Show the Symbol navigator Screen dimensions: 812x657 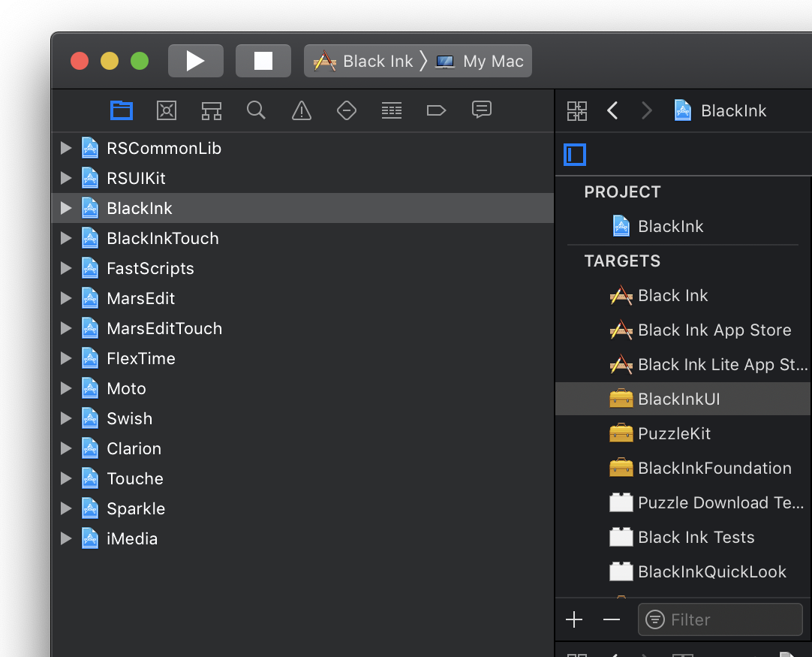pos(212,110)
